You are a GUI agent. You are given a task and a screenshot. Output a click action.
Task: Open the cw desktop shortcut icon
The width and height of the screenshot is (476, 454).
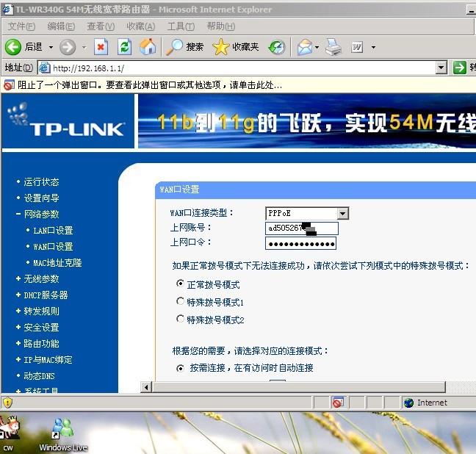point(9,433)
